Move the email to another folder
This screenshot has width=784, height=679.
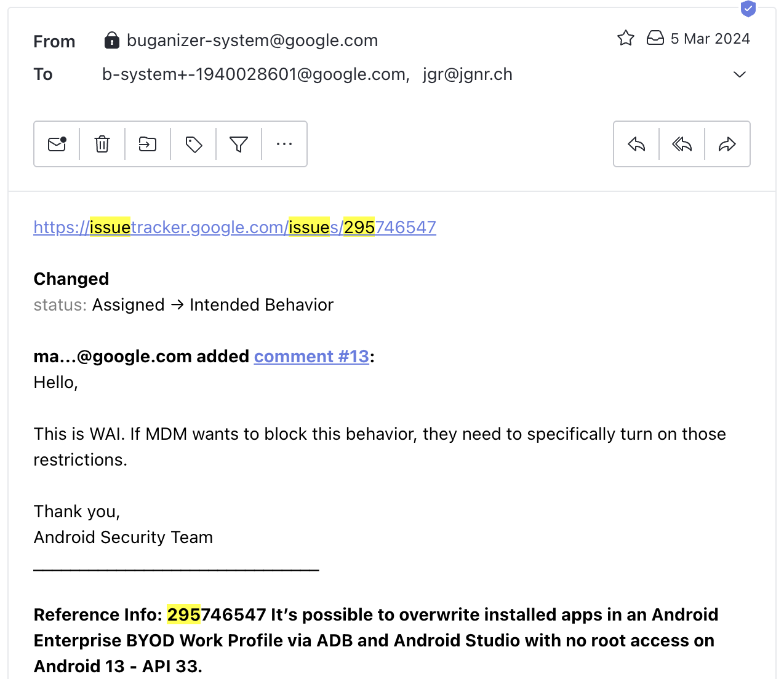coord(147,144)
